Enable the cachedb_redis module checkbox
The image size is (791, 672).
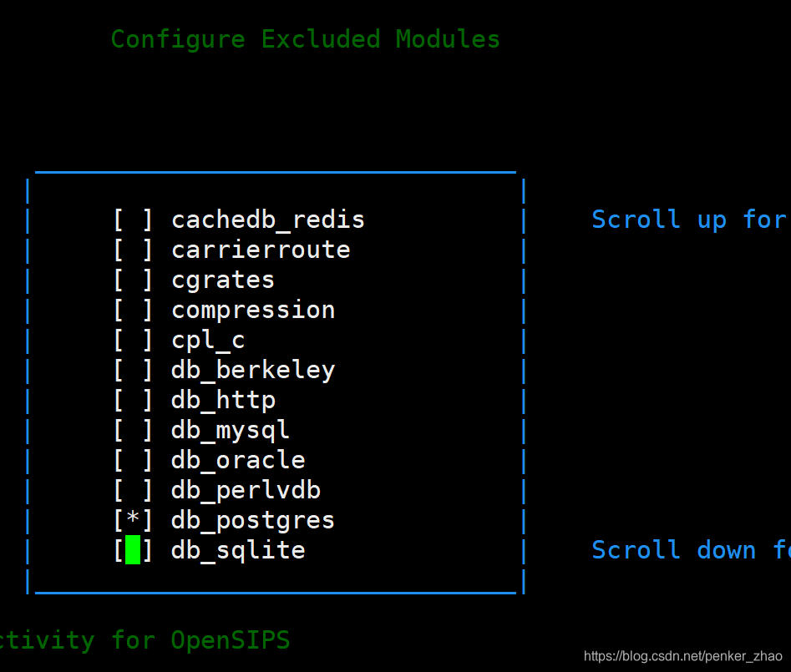(129, 219)
